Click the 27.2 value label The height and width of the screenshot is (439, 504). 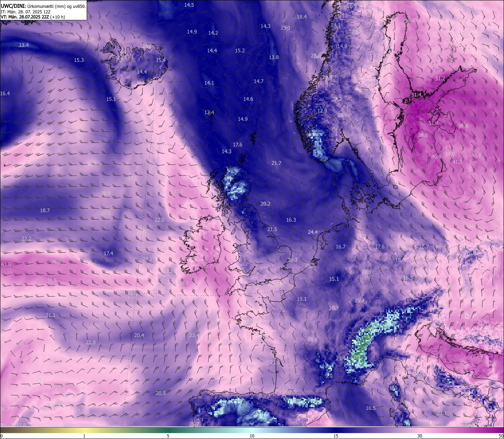(x=337, y=99)
